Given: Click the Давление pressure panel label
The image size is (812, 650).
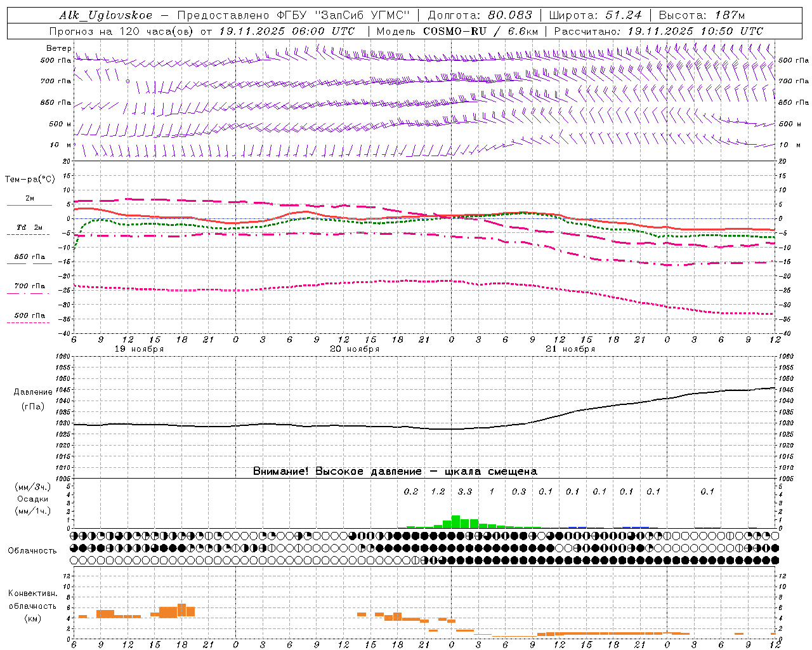Looking at the screenshot, I should [33, 392].
